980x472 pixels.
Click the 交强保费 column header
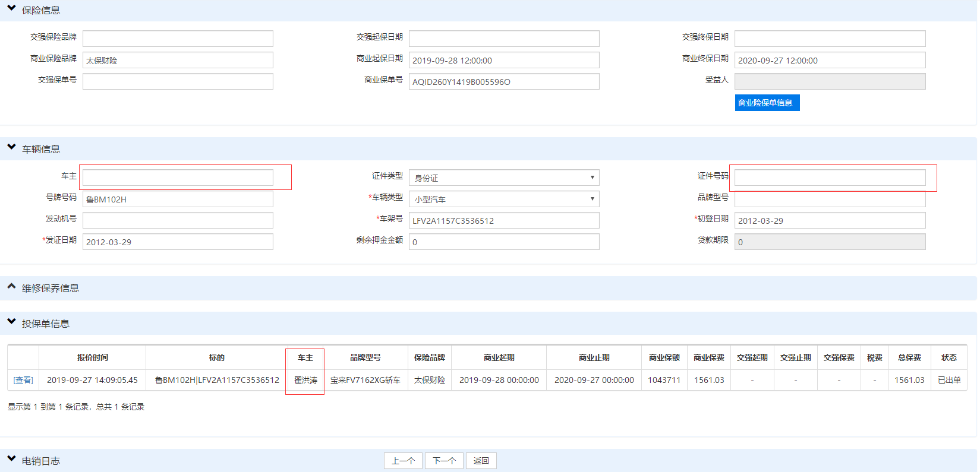[x=839, y=357]
